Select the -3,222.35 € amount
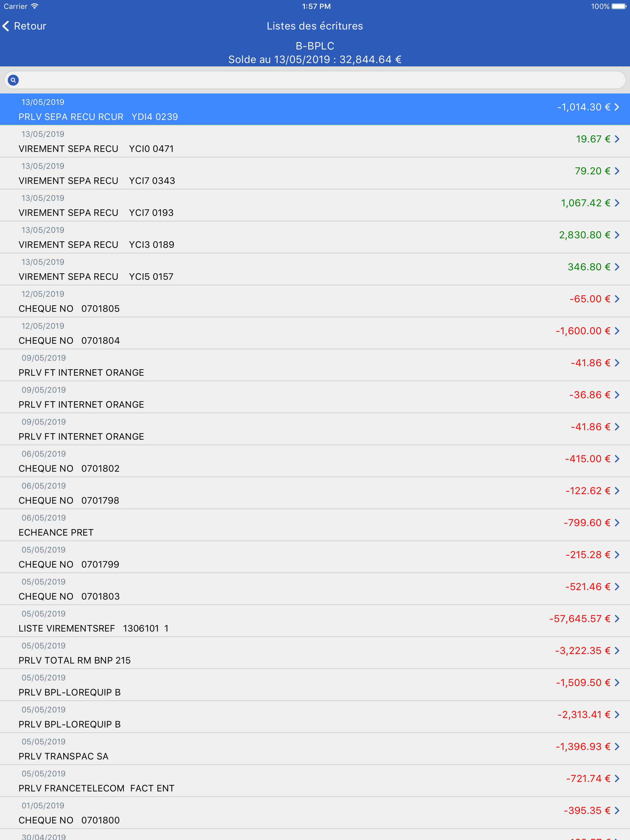Screen dimensions: 630x840 (x=583, y=651)
